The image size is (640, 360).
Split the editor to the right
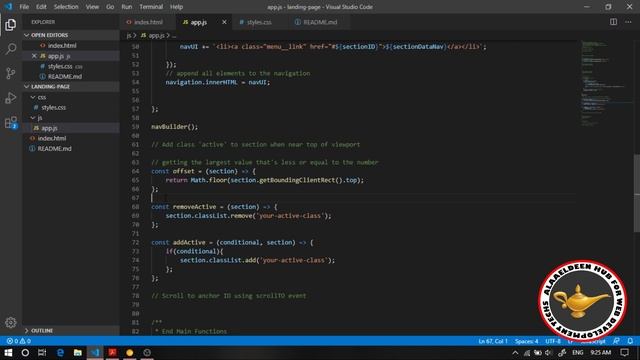(x=613, y=22)
